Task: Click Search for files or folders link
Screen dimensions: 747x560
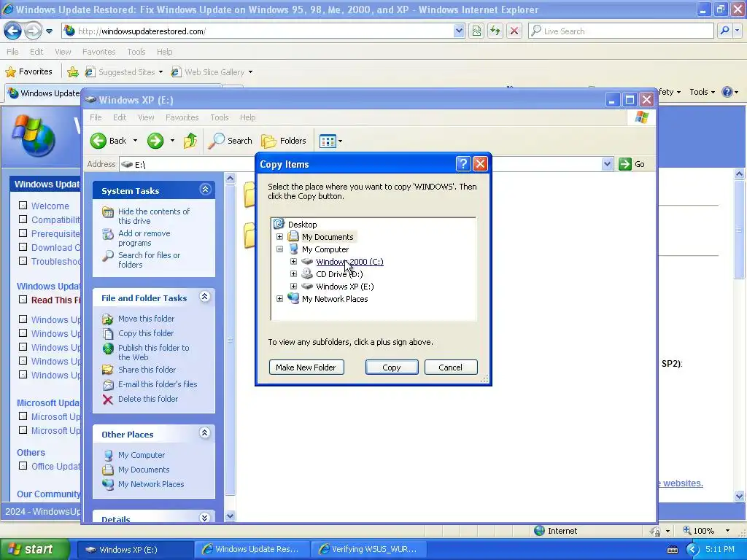Action: pos(149,260)
